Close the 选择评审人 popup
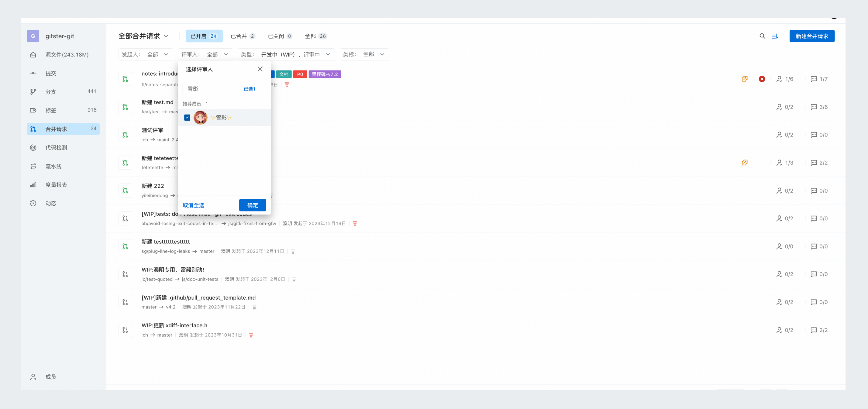 (260, 69)
